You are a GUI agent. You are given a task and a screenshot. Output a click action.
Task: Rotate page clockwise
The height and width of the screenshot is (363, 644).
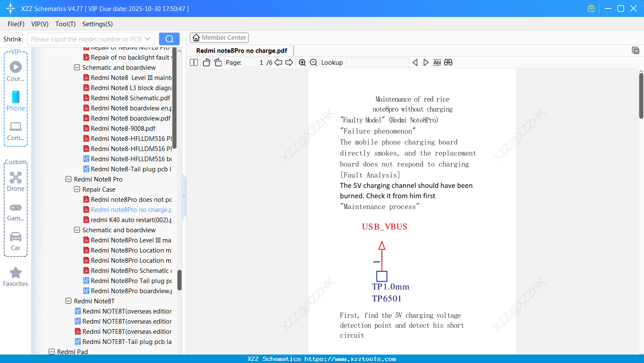tap(218, 62)
